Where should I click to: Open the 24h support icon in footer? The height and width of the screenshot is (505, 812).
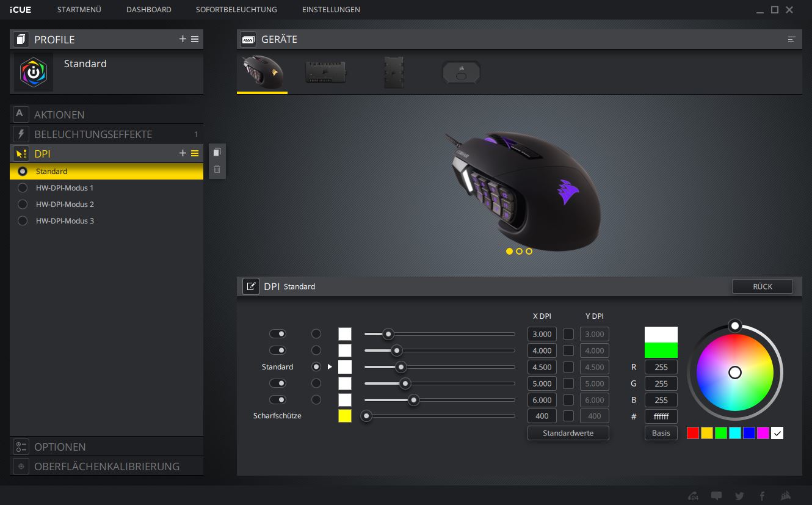pyautogui.click(x=693, y=496)
